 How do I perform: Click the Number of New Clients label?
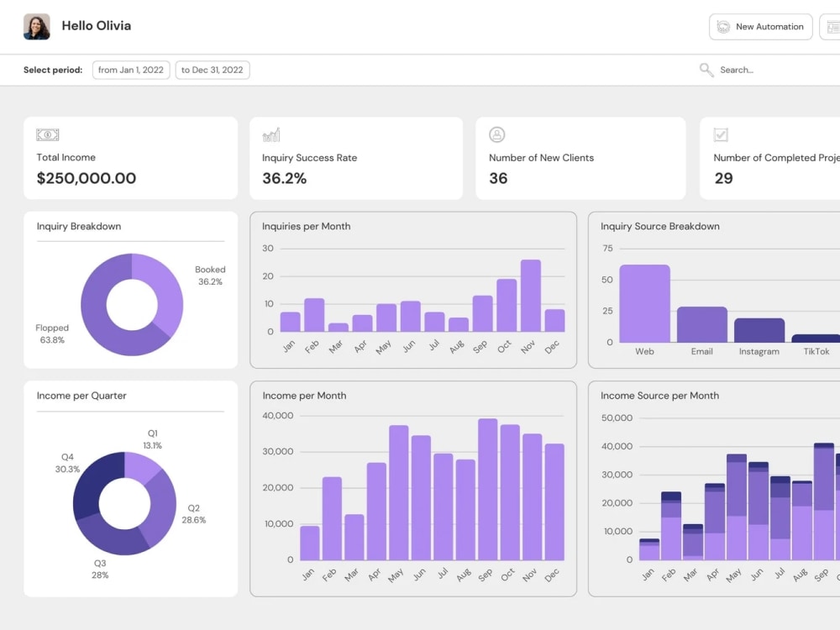point(541,158)
